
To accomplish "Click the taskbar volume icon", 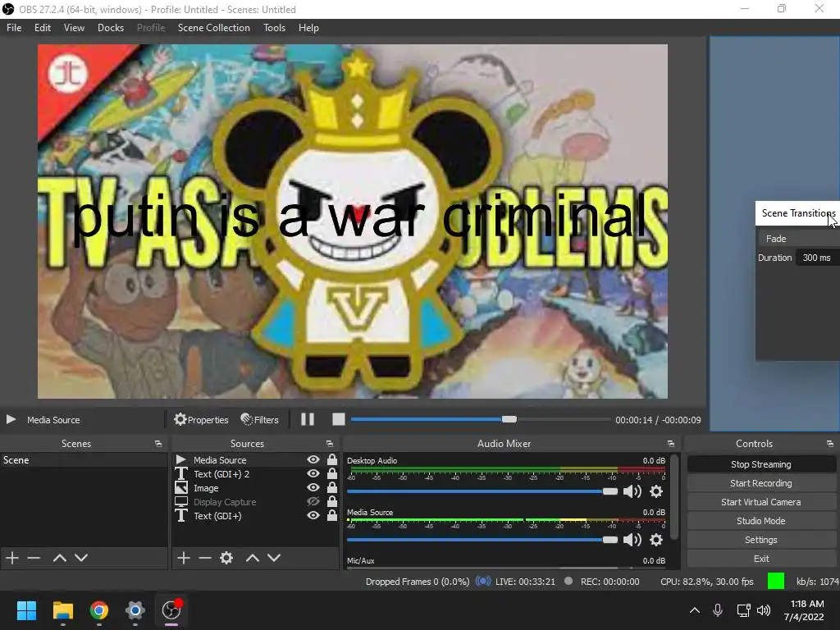I will click(764, 610).
